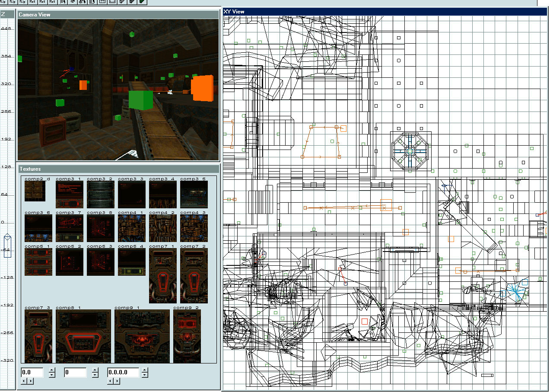Click the Z ruler height marker
553x392 pixels.
(7, 246)
